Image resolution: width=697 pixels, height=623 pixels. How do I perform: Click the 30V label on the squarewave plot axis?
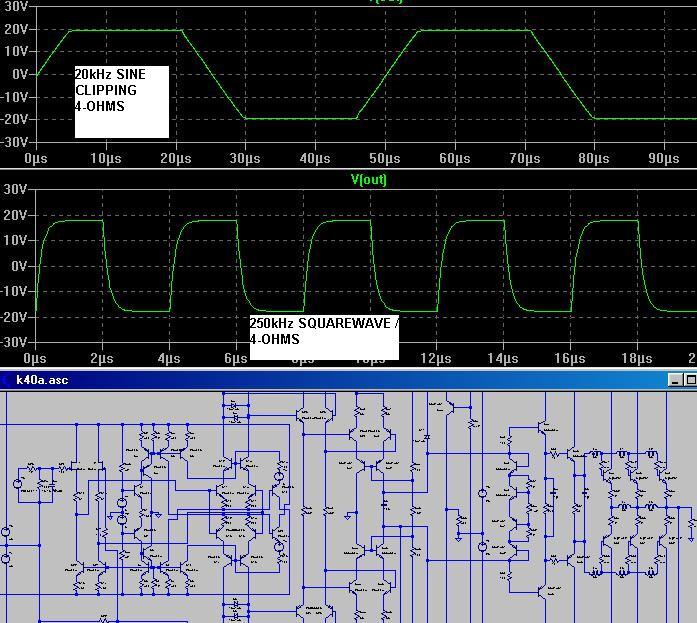click(x=16, y=190)
